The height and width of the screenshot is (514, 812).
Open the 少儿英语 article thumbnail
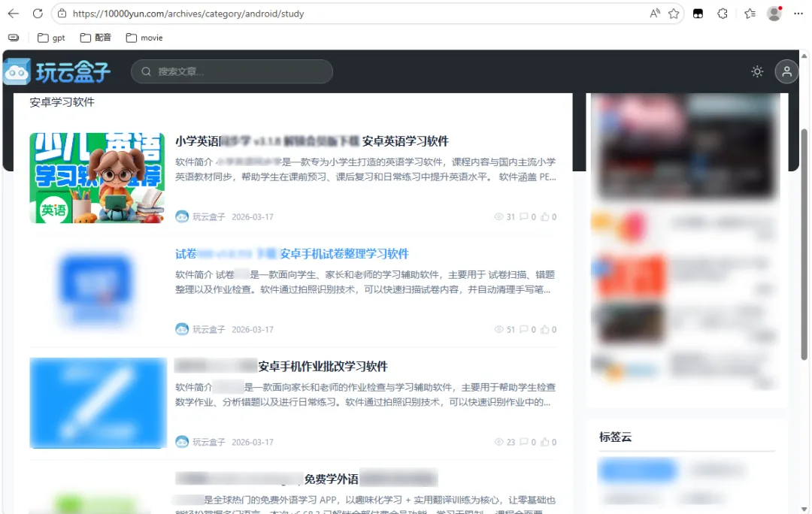[x=97, y=178]
